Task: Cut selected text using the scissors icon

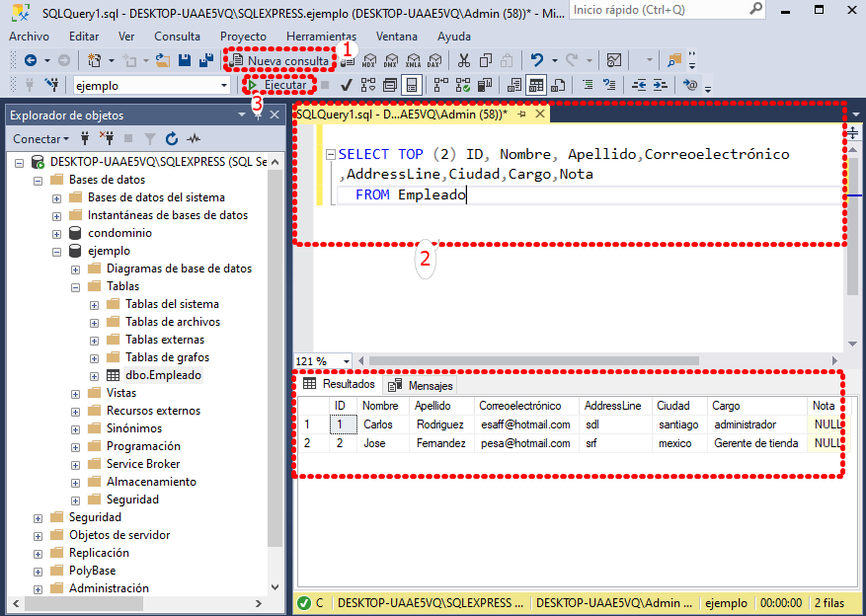Action: point(462,60)
